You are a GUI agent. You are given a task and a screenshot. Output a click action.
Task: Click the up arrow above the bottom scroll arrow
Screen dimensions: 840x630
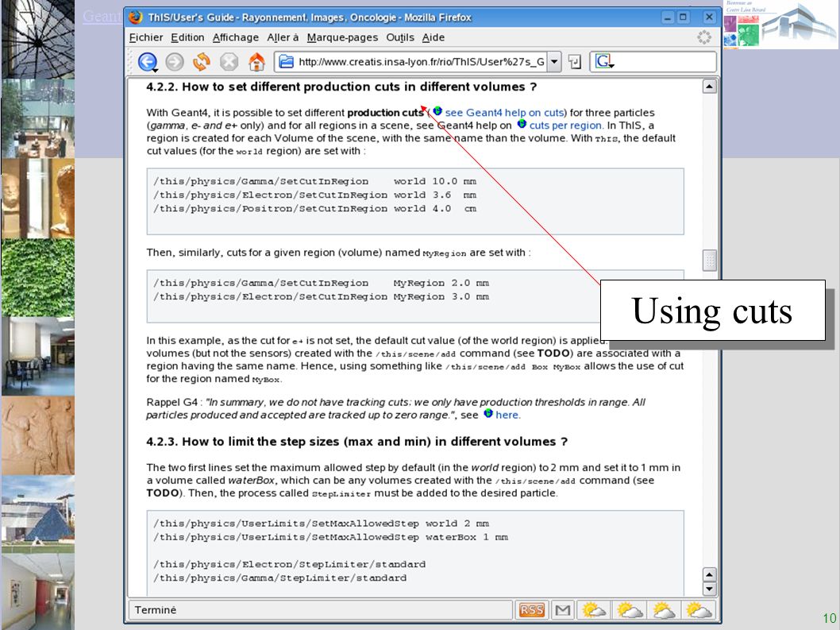pos(709,574)
